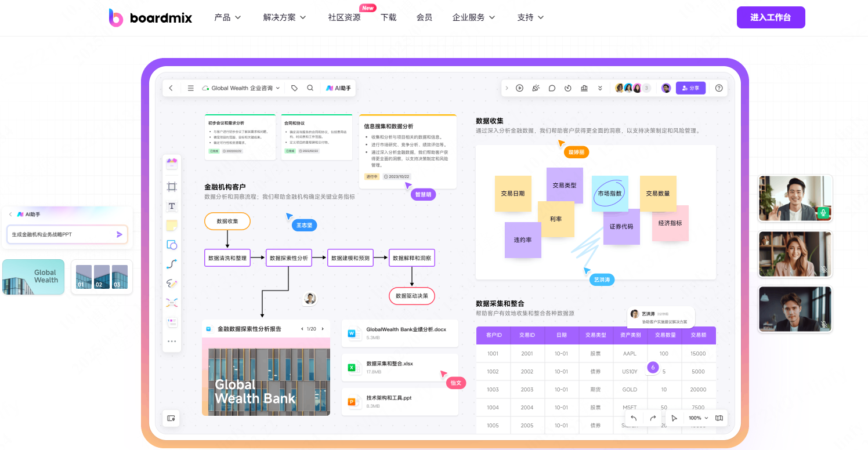Click the redo arrow
This screenshot has width=868, height=450.
(653, 418)
